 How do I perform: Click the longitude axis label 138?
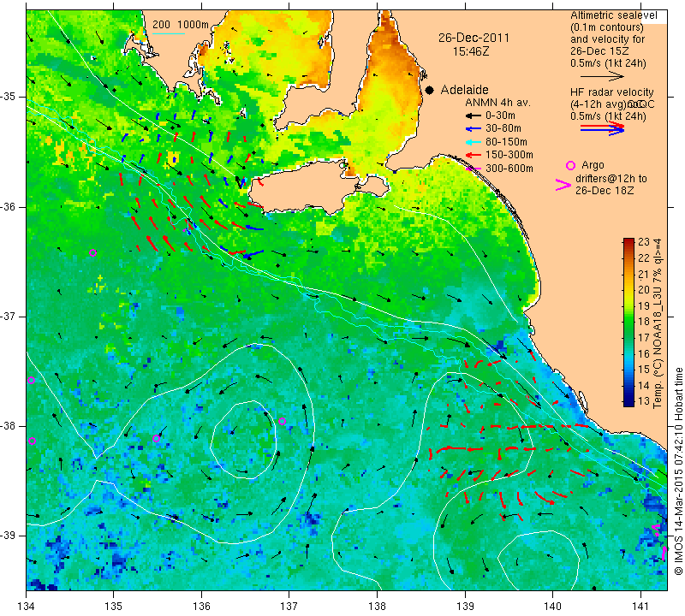tap(377, 607)
